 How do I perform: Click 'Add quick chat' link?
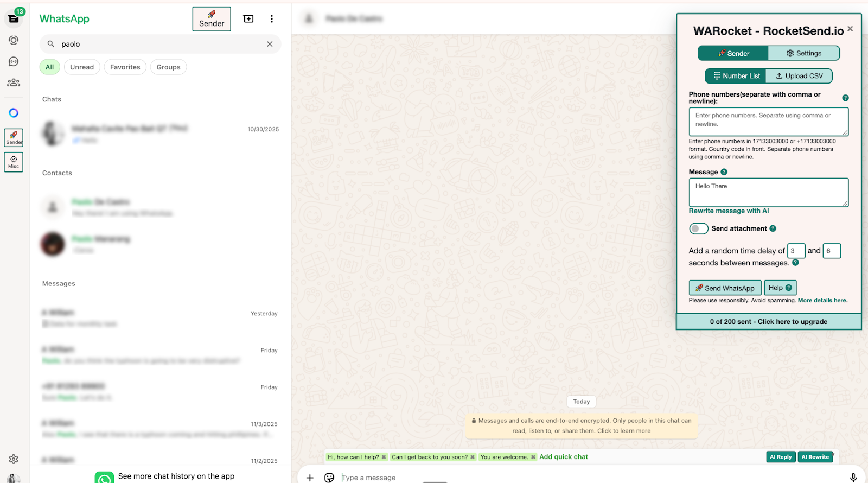coord(564,457)
